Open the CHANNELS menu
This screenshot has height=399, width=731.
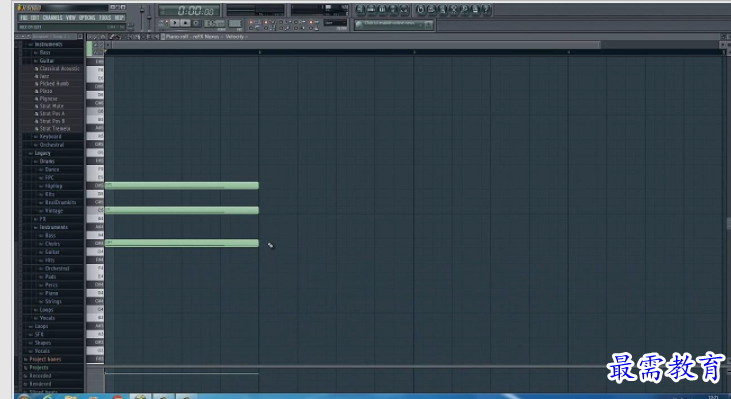(52, 18)
